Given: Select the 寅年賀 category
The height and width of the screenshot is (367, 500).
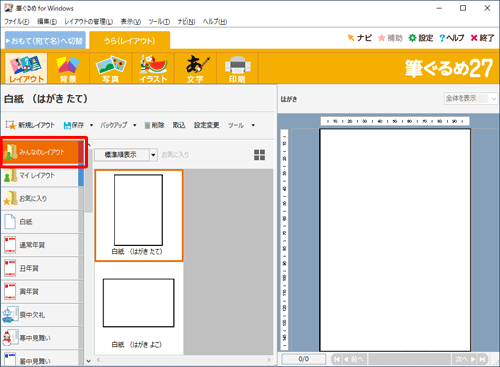Looking at the screenshot, I should (42, 292).
